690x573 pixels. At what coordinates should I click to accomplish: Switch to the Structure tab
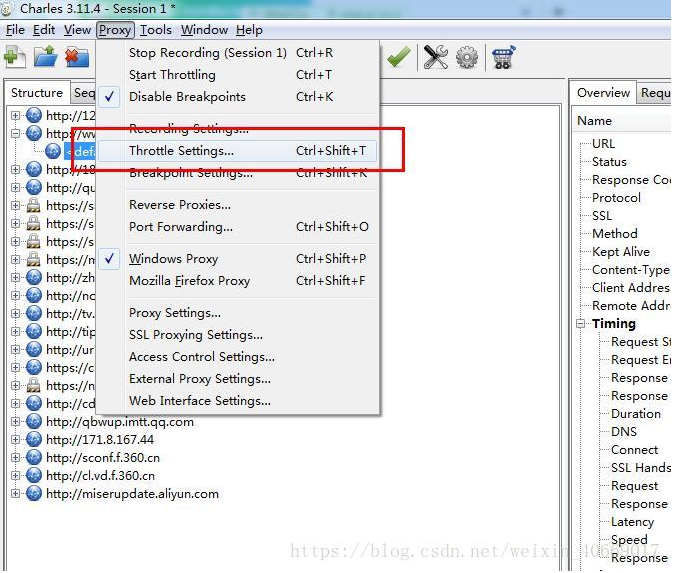point(37,93)
